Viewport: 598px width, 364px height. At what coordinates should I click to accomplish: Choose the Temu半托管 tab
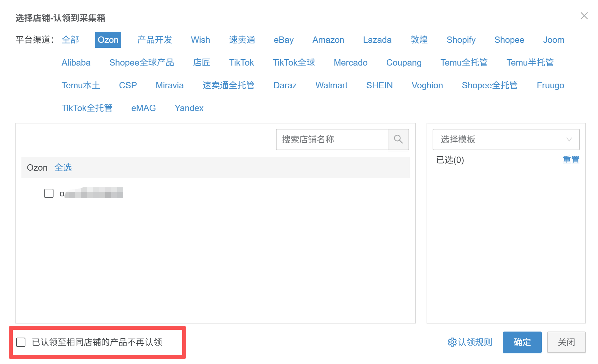point(530,63)
